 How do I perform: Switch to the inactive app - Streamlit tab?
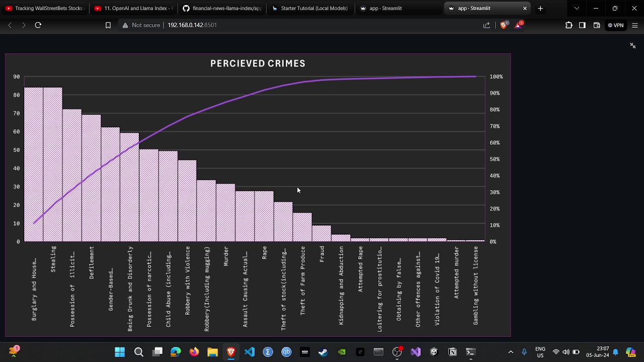pos(398,8)
